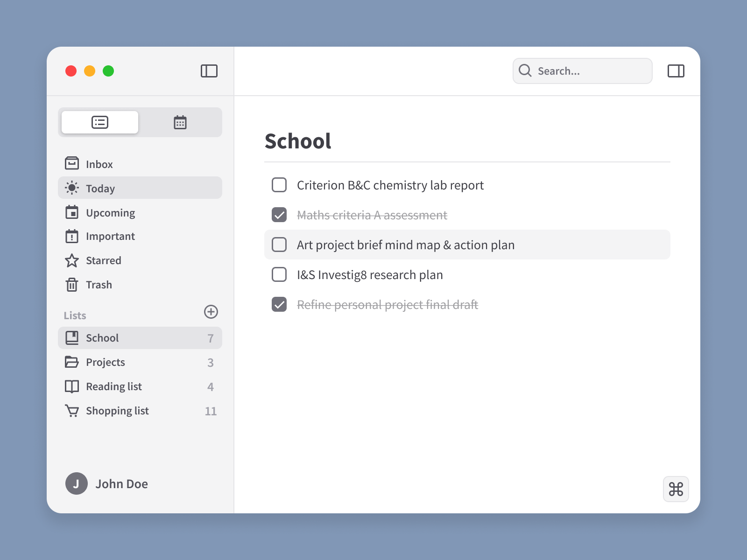747x560 pixels.
Task: Click the Trash bin icon
Action: click(72, 284)
